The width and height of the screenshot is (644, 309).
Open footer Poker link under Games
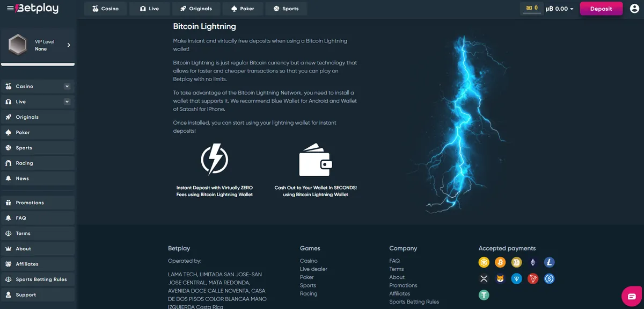click(x=307, y=277)
